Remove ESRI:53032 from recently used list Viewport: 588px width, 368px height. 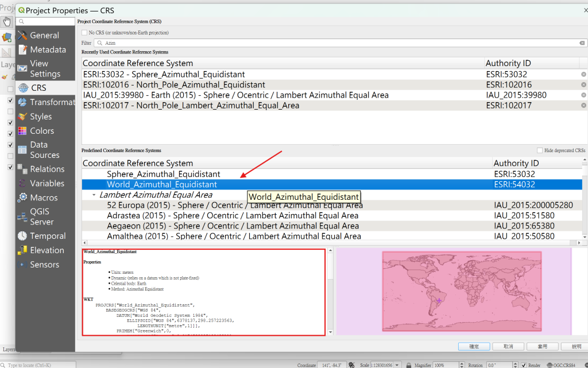pos(583,74)
